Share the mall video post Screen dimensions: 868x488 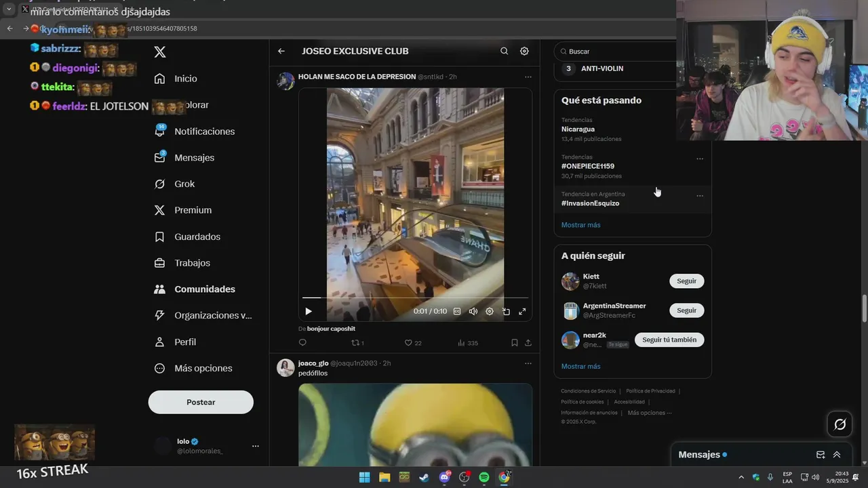pyautogui.click(x=528, y=343)
